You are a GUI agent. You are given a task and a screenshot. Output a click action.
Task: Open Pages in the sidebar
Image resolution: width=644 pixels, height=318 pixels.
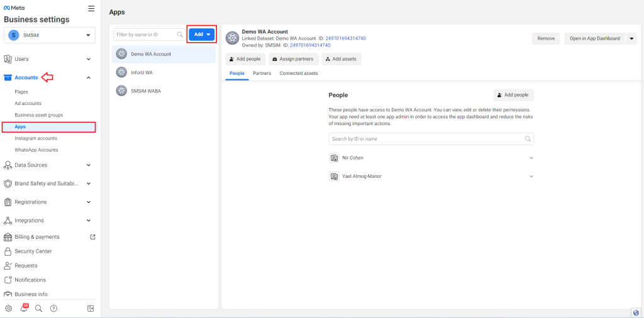(21, 92)
